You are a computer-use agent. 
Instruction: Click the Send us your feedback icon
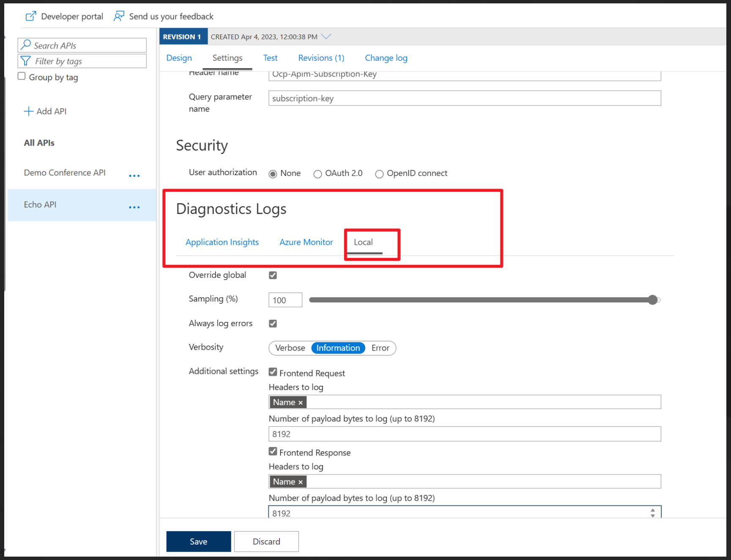(119, 16)
